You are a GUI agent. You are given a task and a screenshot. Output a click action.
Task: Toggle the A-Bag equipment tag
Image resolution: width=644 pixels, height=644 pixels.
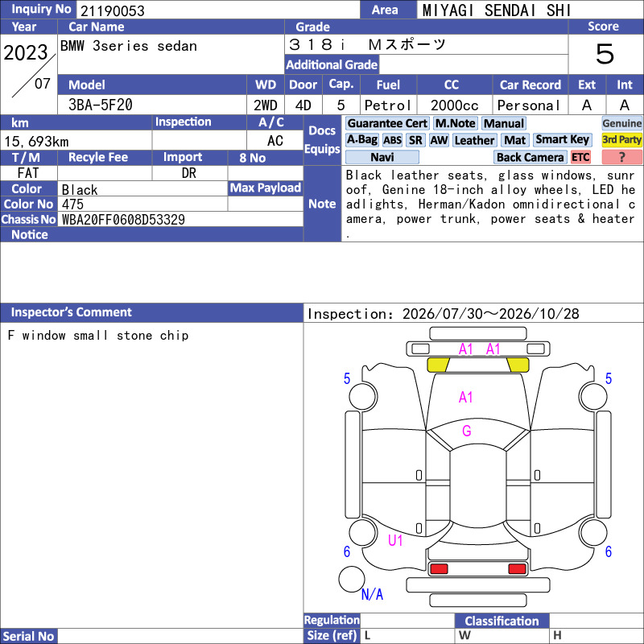361,140
